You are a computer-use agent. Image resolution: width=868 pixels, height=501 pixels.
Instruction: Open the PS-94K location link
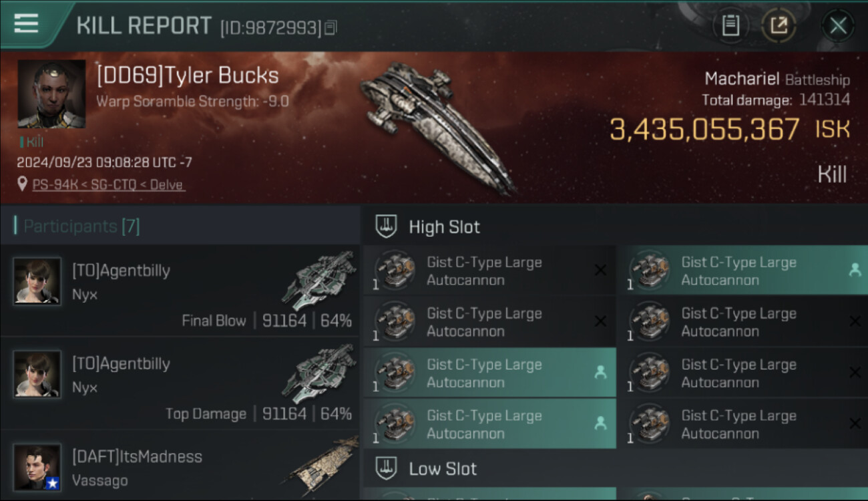tap(107, 185)
